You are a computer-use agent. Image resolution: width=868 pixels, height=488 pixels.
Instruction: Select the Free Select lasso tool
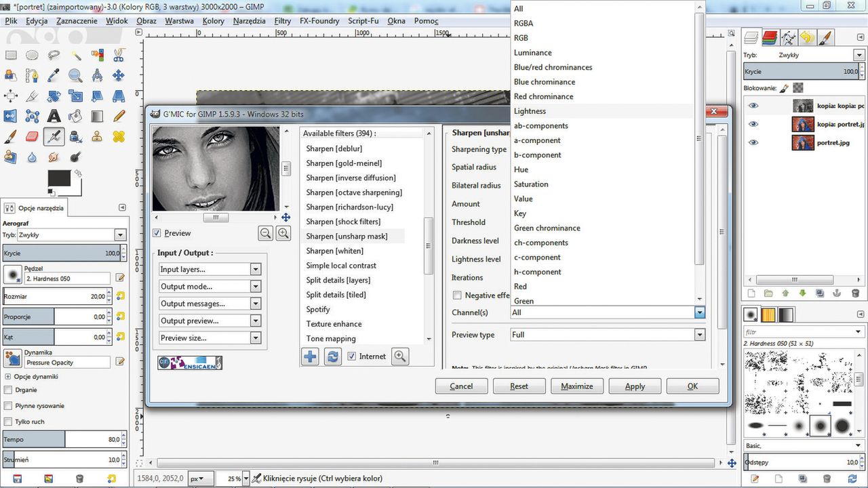[54, 55]
